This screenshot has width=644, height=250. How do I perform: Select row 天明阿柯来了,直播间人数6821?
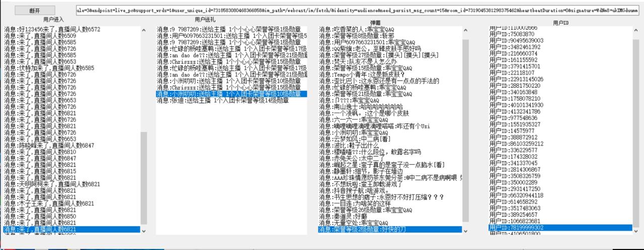click(x=72, y=184)
